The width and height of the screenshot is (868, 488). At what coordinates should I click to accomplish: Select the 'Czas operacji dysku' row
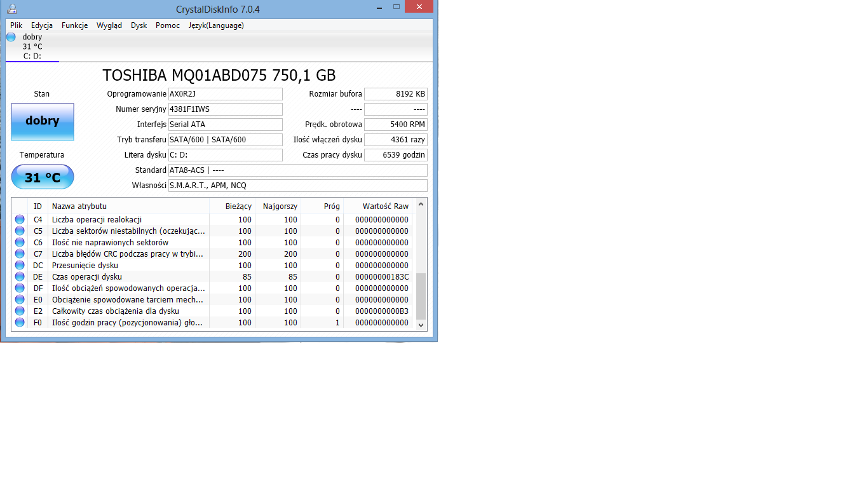pyautogui.click(x=212, y=276)
